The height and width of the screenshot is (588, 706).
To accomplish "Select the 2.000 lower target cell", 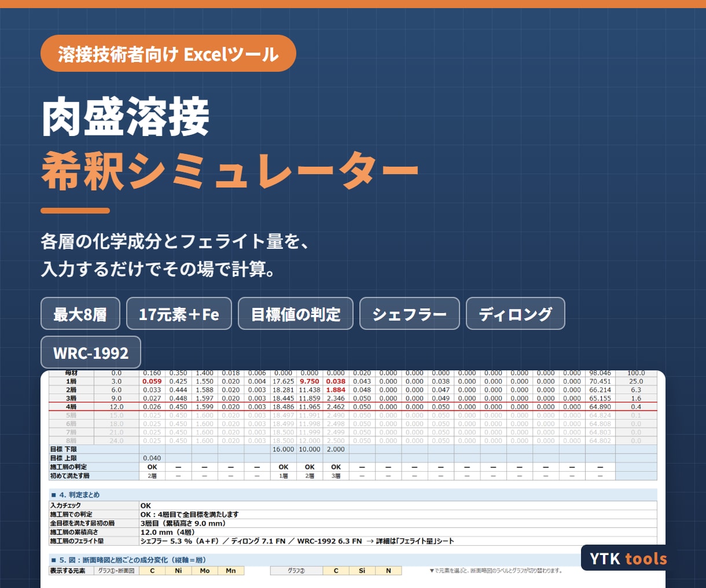I will pyautogui.click(x=336, y=449).
